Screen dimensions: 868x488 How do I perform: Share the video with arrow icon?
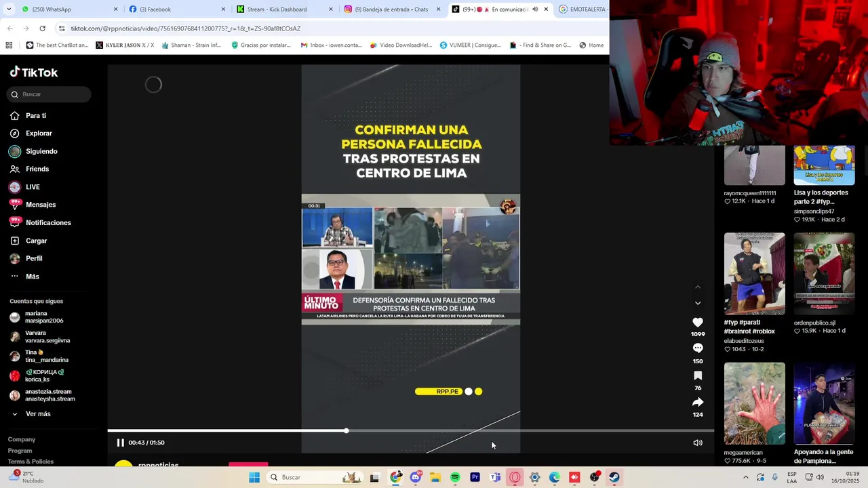tap(698, 402)
